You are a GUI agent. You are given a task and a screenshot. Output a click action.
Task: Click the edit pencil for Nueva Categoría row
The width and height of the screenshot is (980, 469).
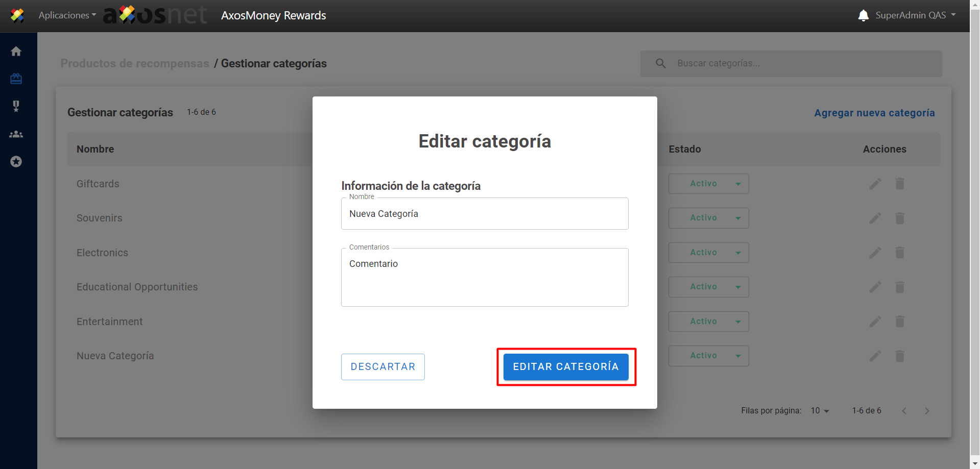(x=875, y=356)
